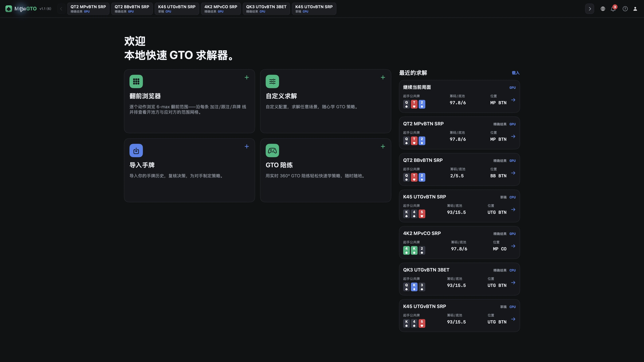
Task: Click the MetaGTO logo icon
Action: coord(9,9)
